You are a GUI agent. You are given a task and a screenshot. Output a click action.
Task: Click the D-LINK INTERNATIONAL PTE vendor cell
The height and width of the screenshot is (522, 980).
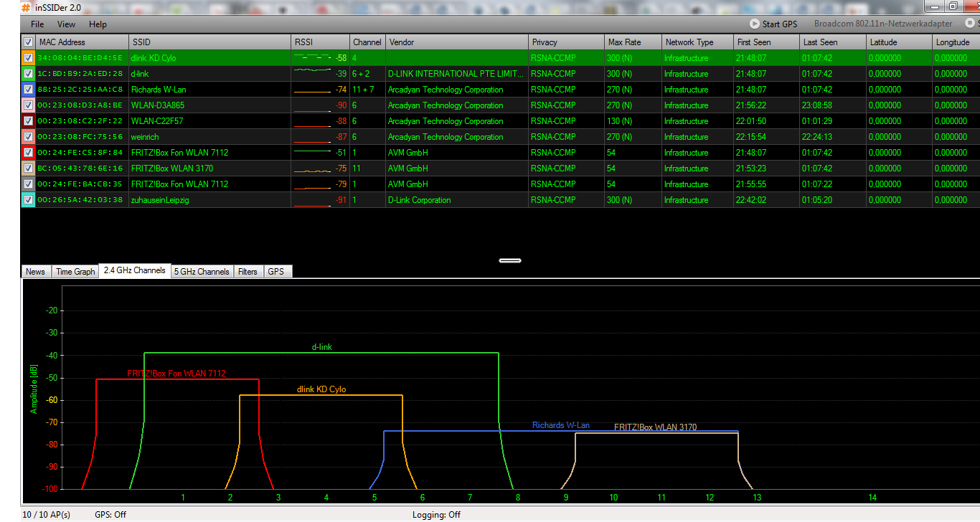(x=457, y=74)
